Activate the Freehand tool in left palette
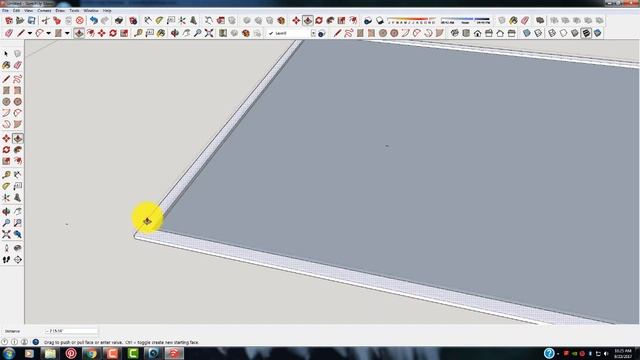 18,79
